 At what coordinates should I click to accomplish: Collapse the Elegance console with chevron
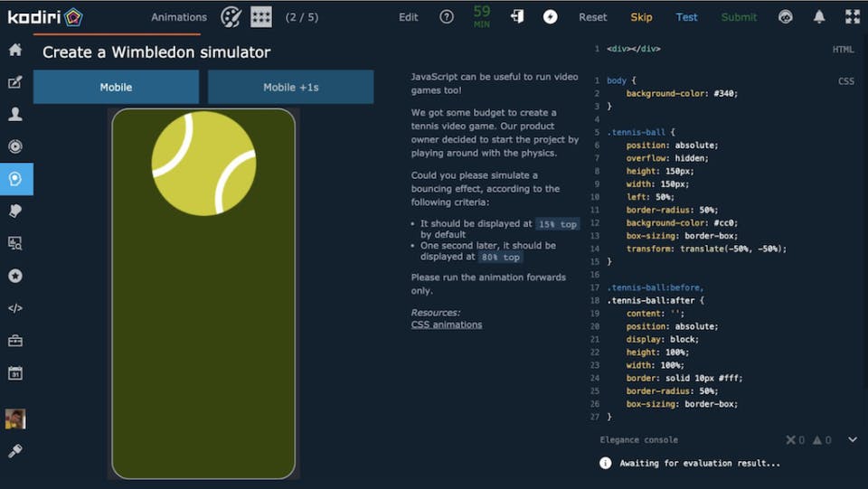853,440
